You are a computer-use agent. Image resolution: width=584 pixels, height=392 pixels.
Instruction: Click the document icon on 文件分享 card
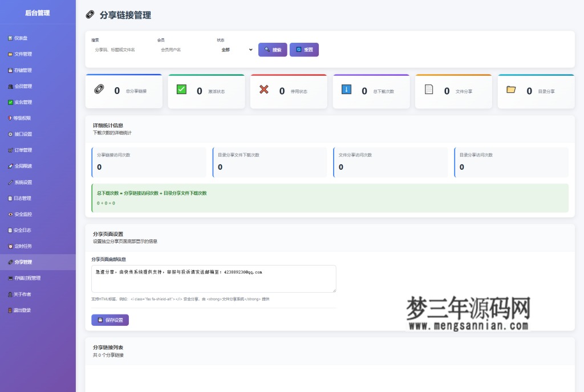pos(430,90)
